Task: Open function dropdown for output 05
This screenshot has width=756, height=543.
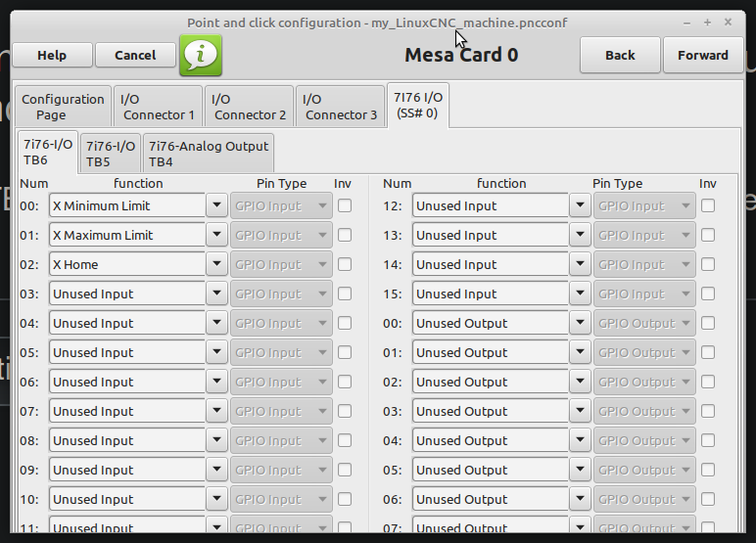Action: point(580,471)
